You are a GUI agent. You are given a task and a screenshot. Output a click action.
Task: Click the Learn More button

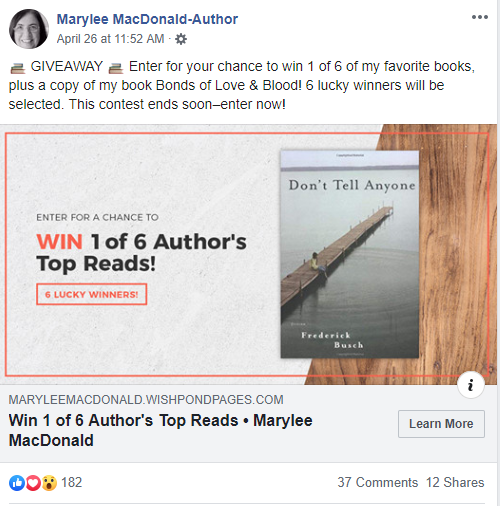tap(441, 424)
